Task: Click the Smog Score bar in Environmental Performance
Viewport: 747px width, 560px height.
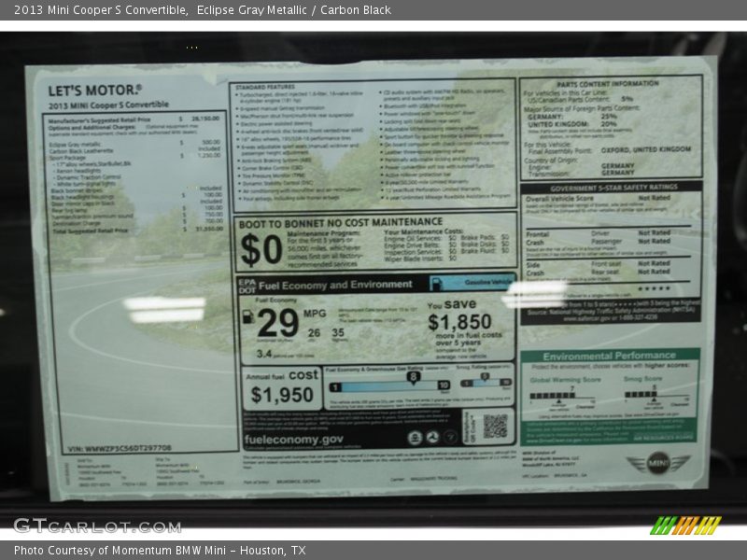Action: (641, 394)
